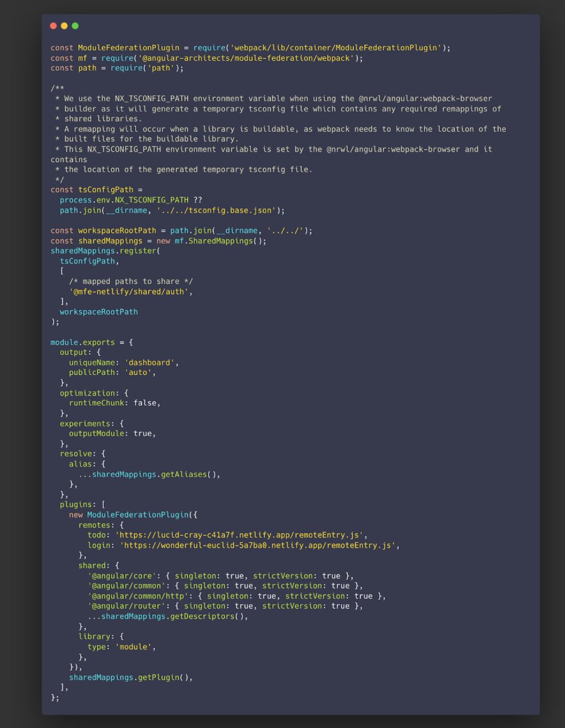Viewport: 565px width, 728px height.
Task: Click the 'sharedMappings.register(' call
Action: (x=106, y=251)
